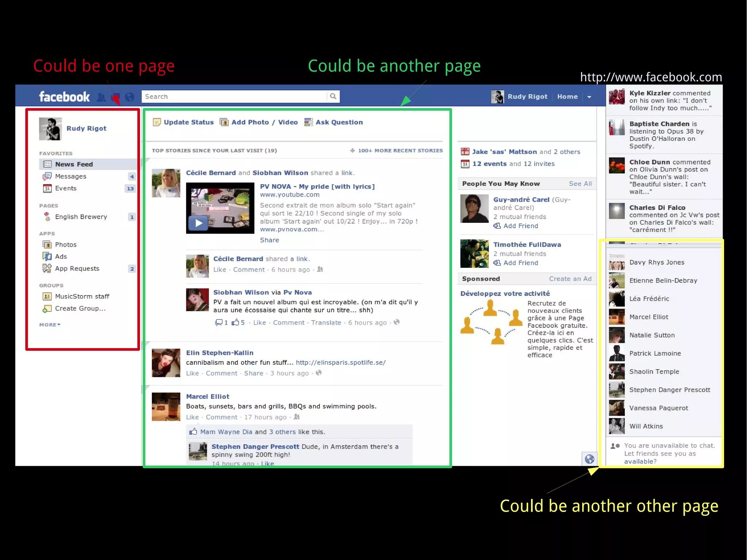The height and width of the screenshot is (560, 747).
Task: Click Update Status
Action: 189,122
